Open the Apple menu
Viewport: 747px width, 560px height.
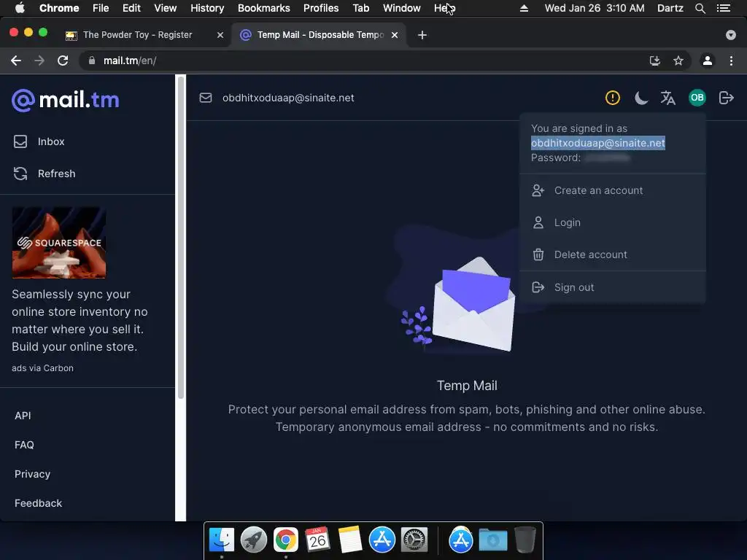pyautogui.click(x=20, y=8)
